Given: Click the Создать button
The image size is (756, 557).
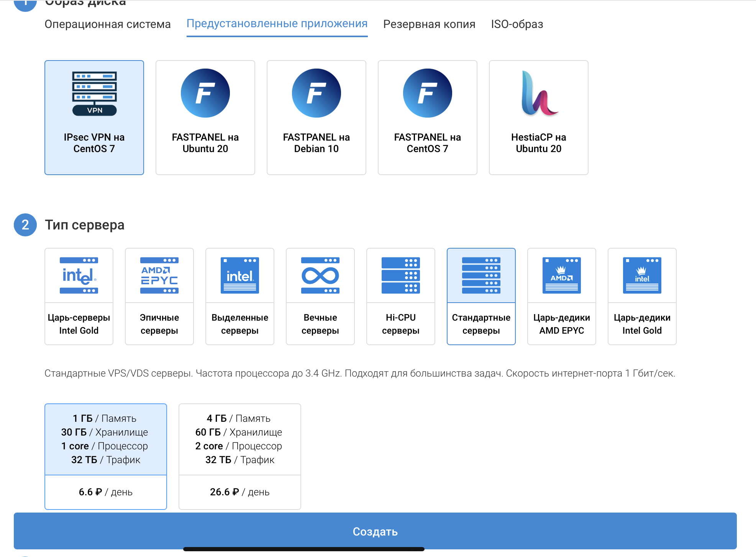Looking at the screenshot, I should [x=375, y=531].
